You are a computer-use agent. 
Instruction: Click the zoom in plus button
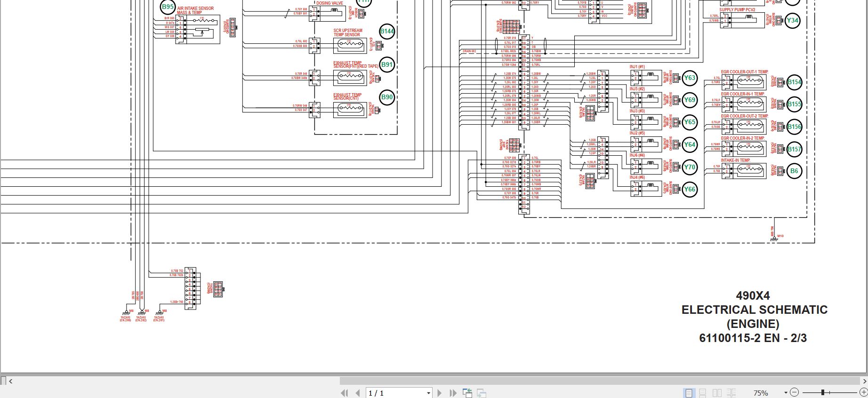pyautogui.click(x=864, y=392)
